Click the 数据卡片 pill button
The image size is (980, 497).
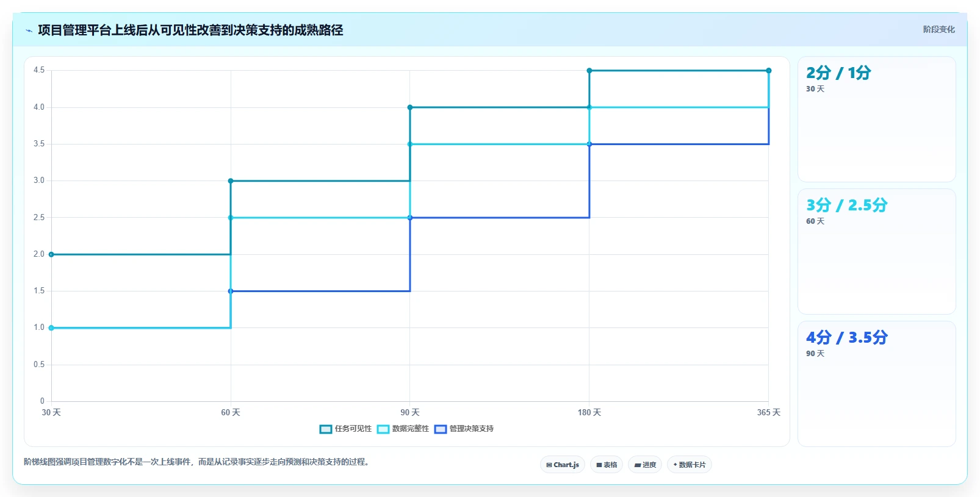pos(690,465)
